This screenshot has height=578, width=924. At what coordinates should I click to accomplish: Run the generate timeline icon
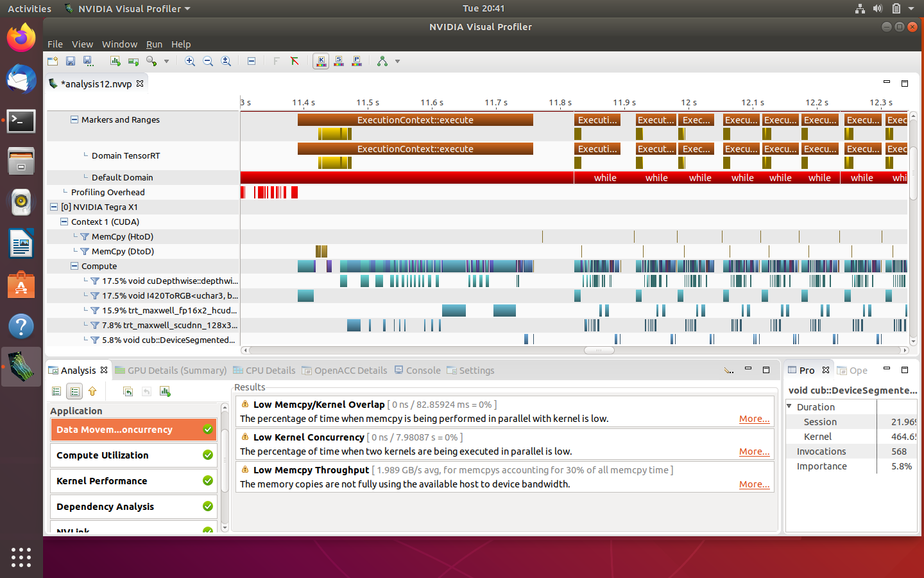116,61
